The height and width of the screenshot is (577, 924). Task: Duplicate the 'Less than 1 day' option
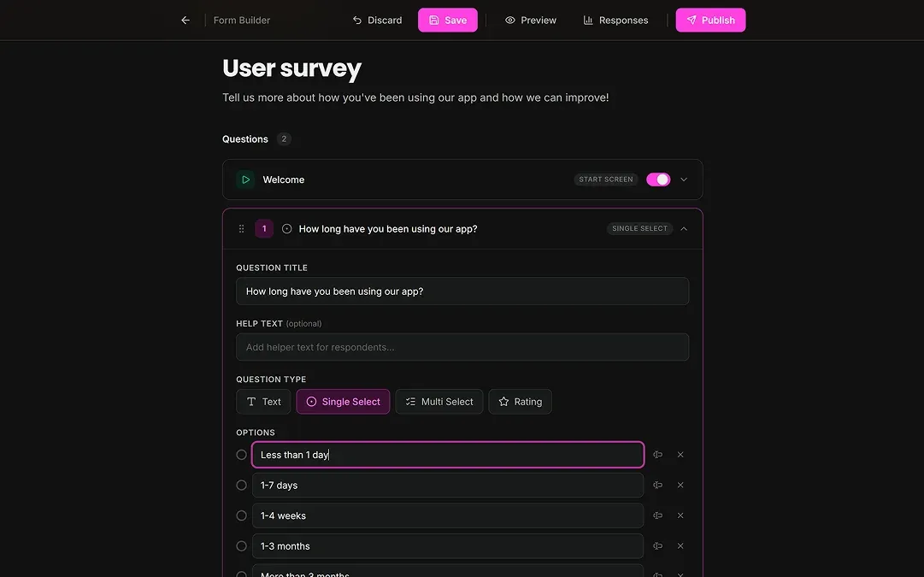pos(657,454)
